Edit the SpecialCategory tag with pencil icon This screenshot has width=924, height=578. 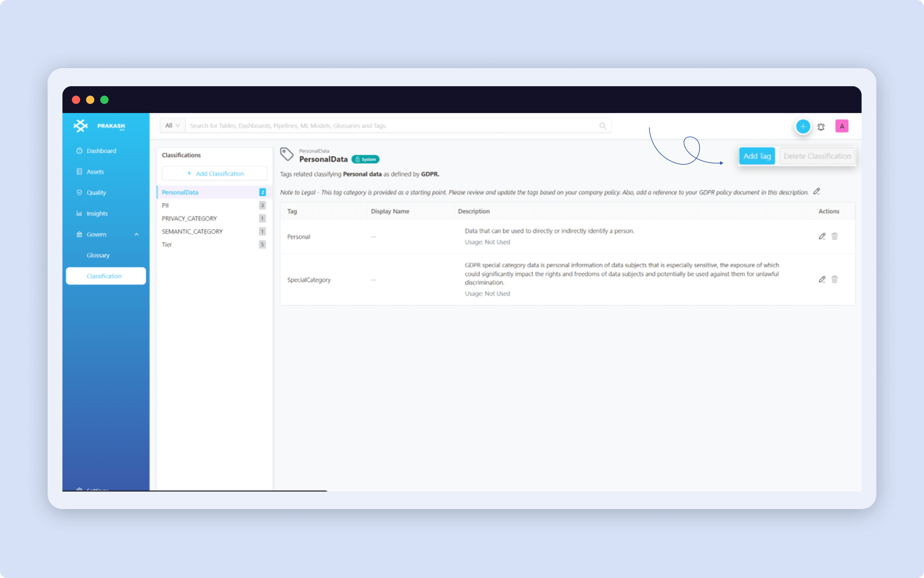tap(822, 279)
